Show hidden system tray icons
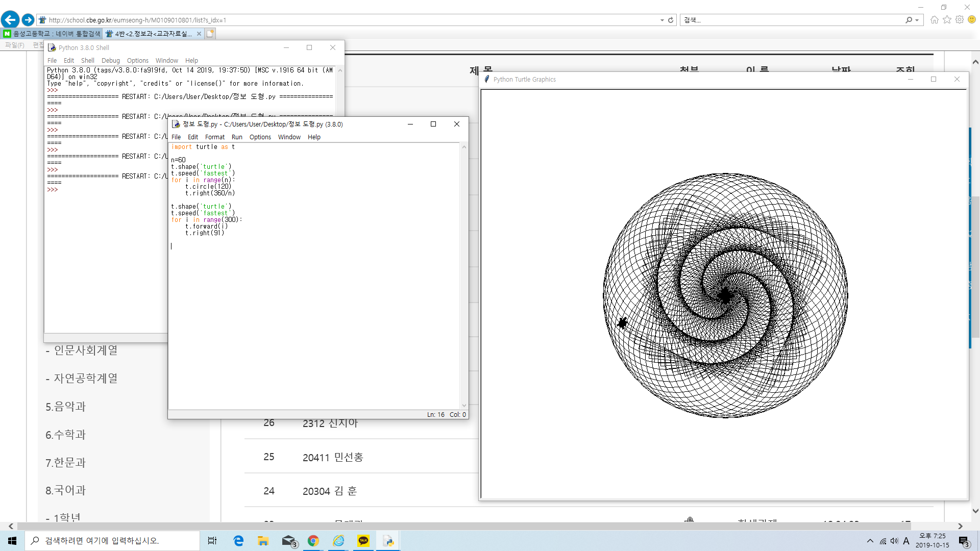Screen dimensions: 980x551 click(x=870, y=541)
